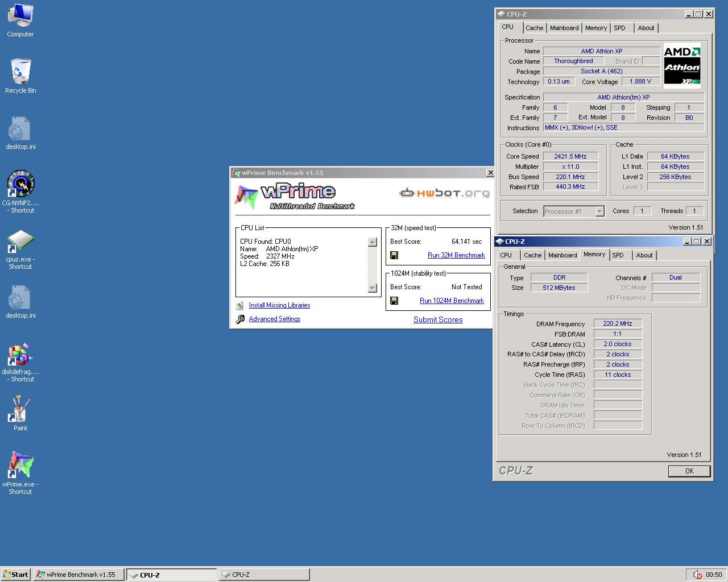Click CPU List scrollbar up arrow
The width and height of the screenshot is (728, 582).
pos(373,242)
